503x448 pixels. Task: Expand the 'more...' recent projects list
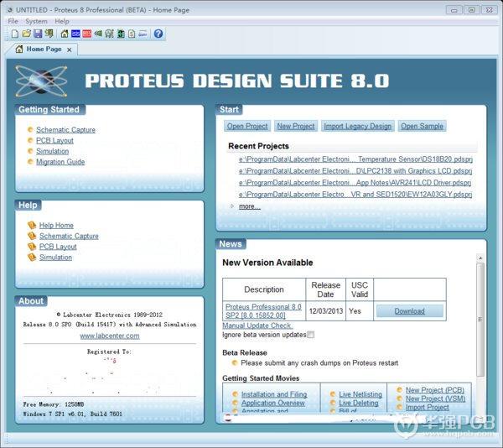(249, 206)
